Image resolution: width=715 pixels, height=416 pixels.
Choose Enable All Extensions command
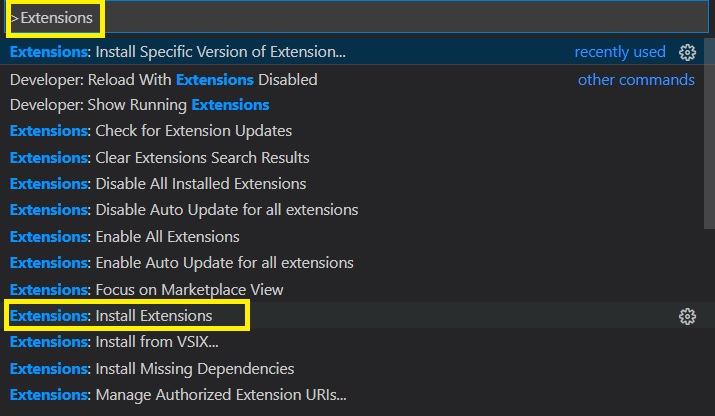(x=352, y=237)
